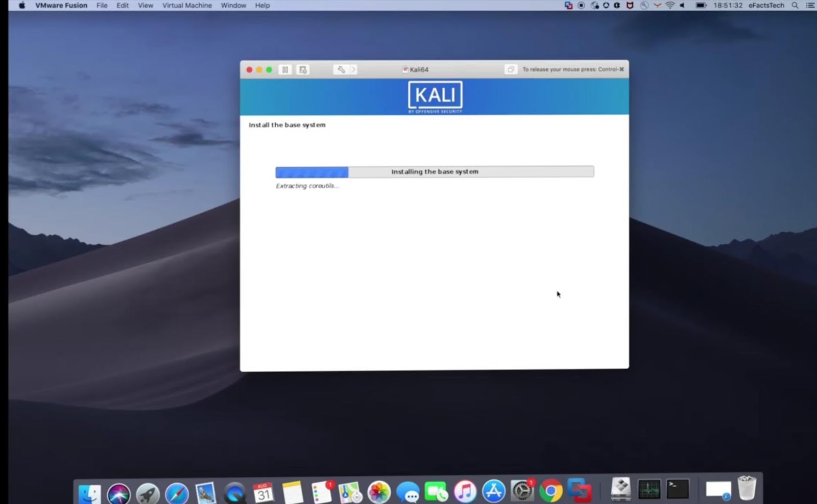
Task: Open Messages from the Dock
Action: tap(407, 492)
